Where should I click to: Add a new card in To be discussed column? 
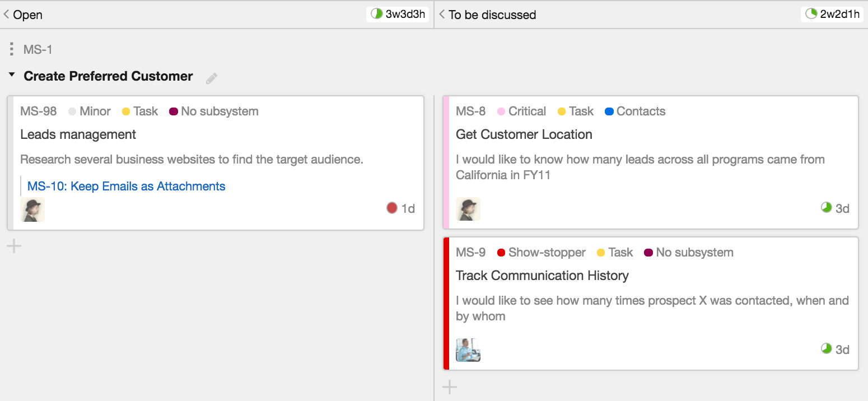450,386
